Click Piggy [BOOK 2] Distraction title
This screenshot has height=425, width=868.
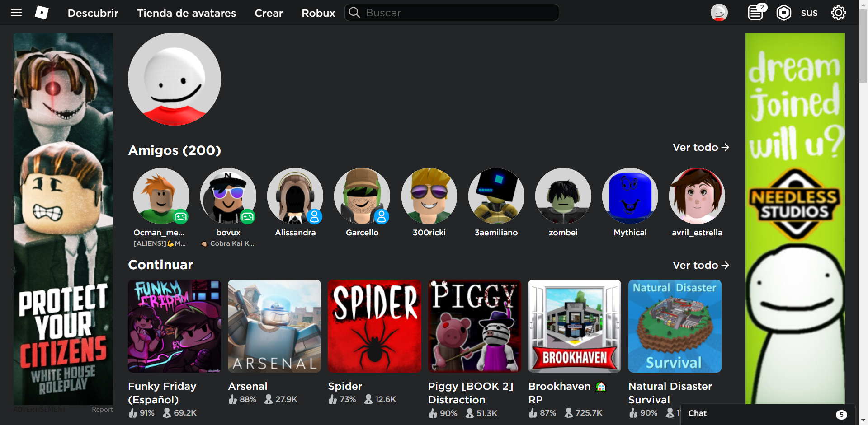(471, 393)
